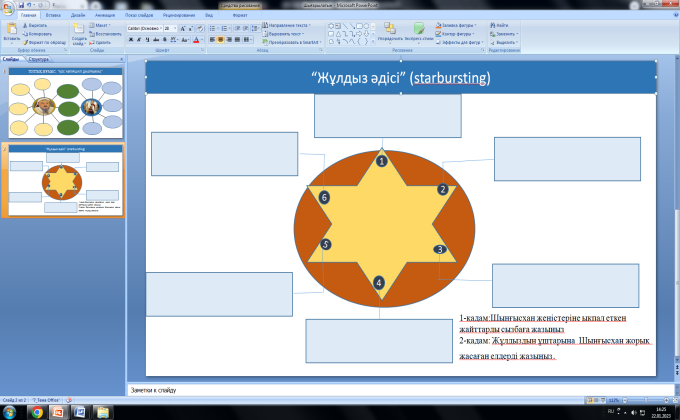Create a new slide with Создать слайд

click(78, 34)
